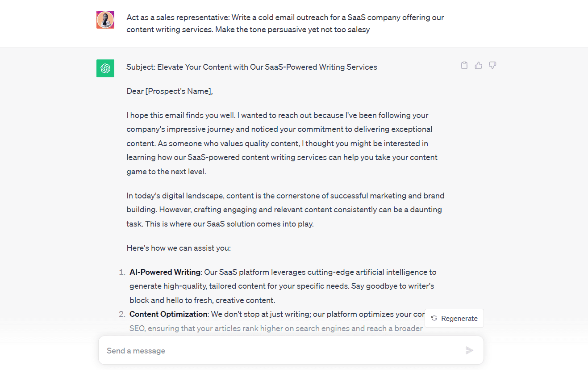
Task: Click the email subject line text
Action: click(x=251, y=67)
